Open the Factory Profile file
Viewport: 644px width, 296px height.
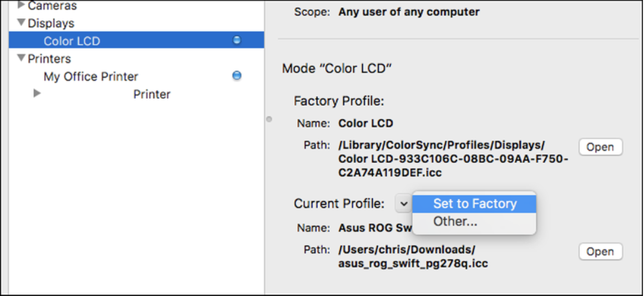pyautogui.click(x=600, y=147)
